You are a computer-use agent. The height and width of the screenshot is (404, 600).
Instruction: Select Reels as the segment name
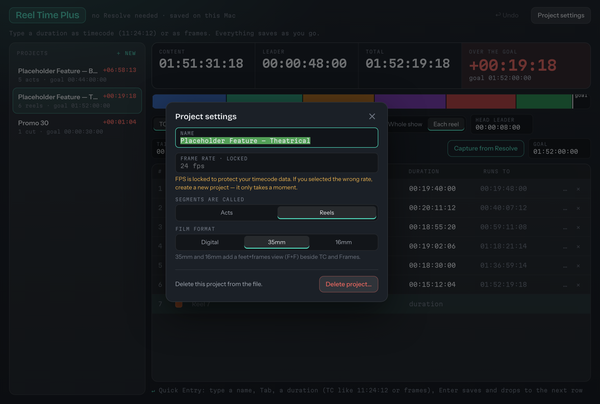327,212
